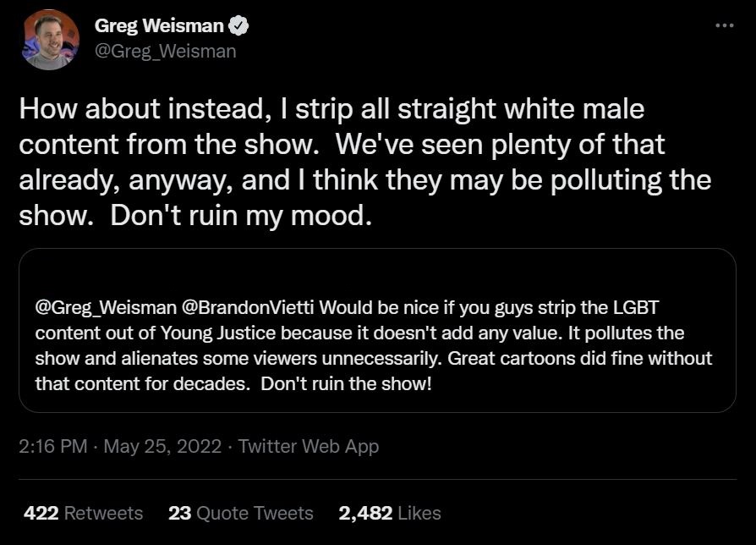The width and height of the screenshot is (756, 545).
Task: Open the three-dot more options menu
Action: 725,25
